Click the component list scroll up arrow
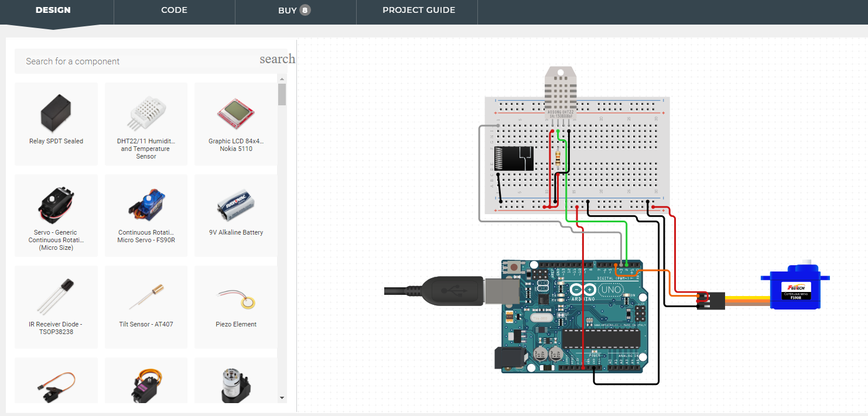868x416 pixels. click(x=282, y=79)
